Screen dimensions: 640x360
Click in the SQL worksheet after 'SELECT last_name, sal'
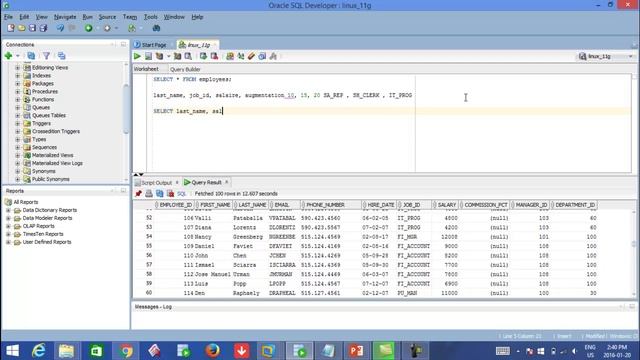223,111
